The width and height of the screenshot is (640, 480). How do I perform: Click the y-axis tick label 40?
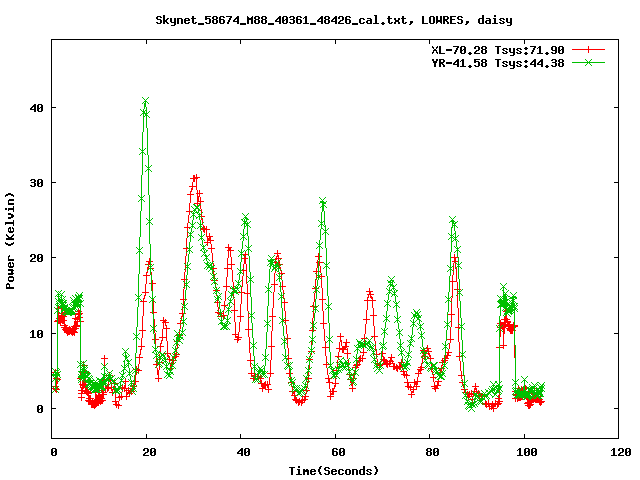point(36,108)
